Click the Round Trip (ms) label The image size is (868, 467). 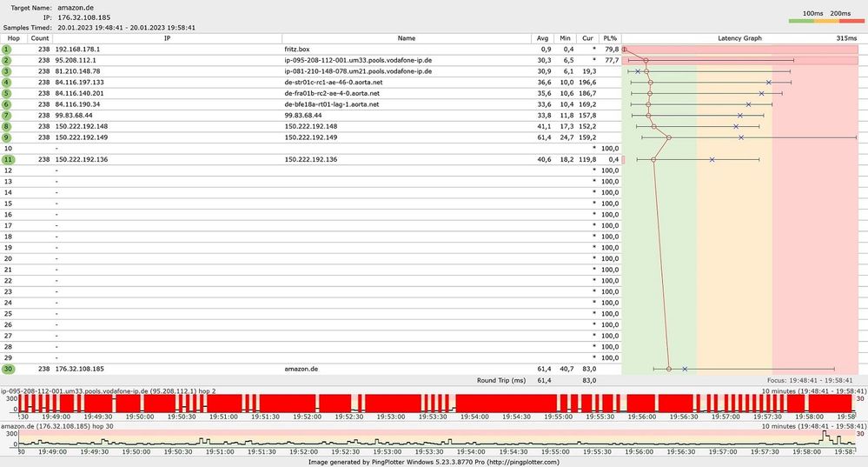pos(501,381)
